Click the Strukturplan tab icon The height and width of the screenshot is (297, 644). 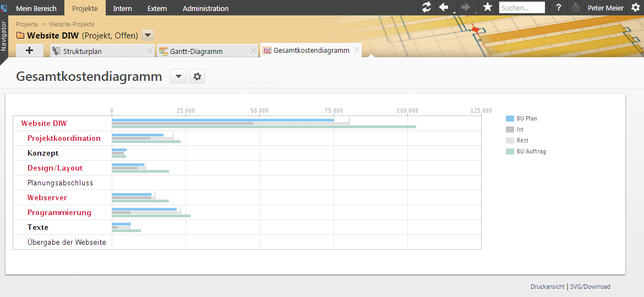[56, 51]
